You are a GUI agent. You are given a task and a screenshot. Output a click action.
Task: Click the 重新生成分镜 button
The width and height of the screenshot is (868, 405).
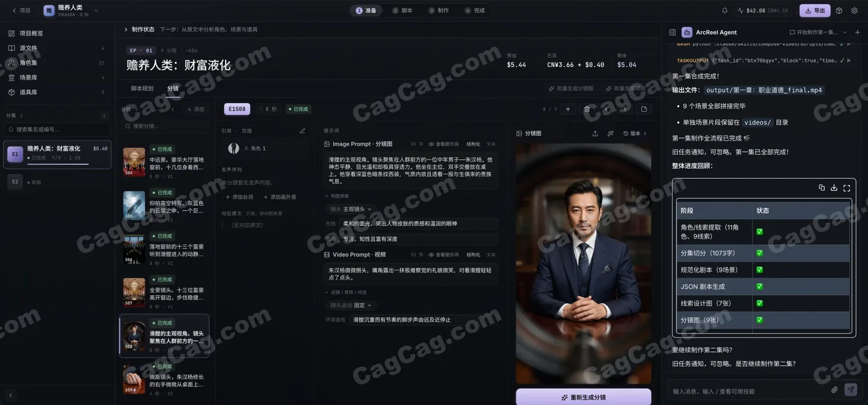click(x=583, y=397)
